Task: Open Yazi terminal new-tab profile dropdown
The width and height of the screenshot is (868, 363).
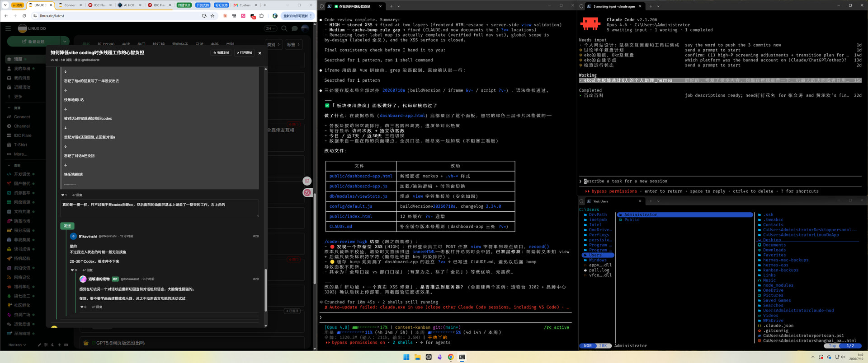Action: [x=658, y=201]
